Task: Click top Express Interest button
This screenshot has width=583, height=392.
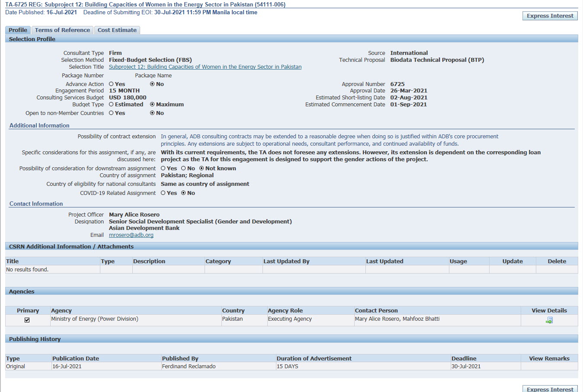Action: click(x=550, y=16)
